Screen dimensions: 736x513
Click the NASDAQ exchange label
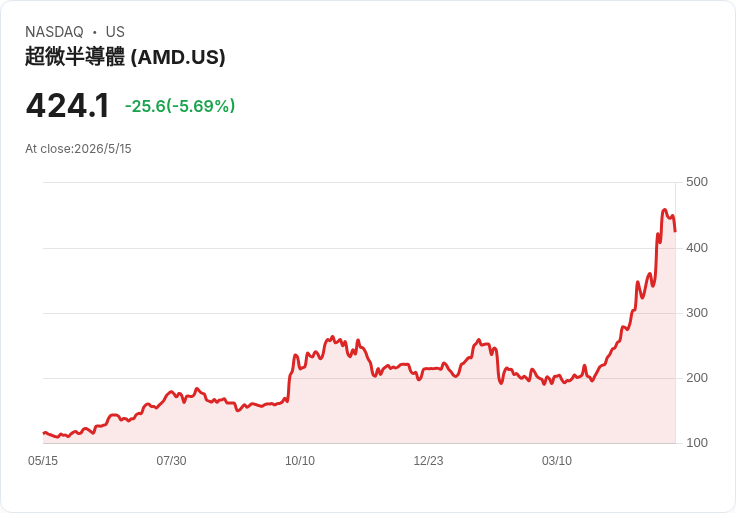click(54, 32)
